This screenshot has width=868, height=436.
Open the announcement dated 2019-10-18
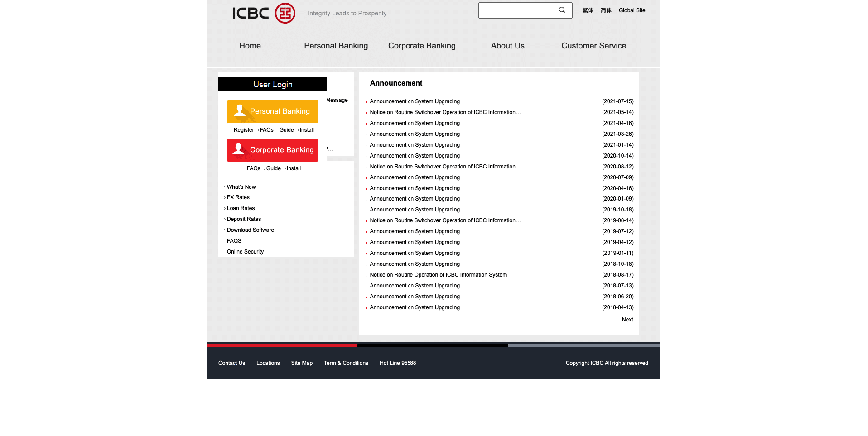coord(415,210)
